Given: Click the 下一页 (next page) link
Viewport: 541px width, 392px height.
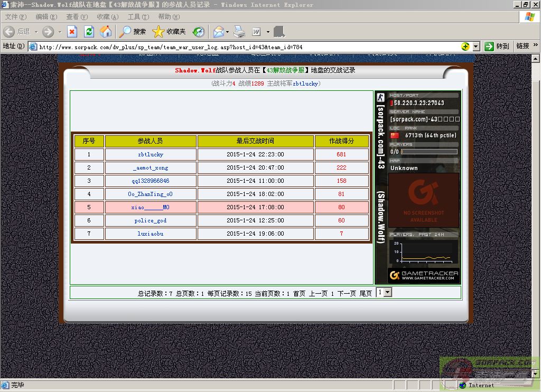Looking at the screenshot, I should 347,293.
